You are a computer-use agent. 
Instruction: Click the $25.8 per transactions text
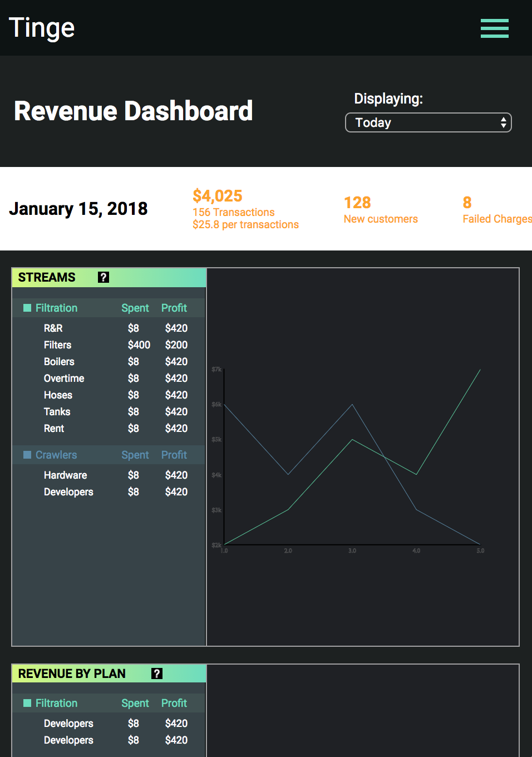click(245, 224)
